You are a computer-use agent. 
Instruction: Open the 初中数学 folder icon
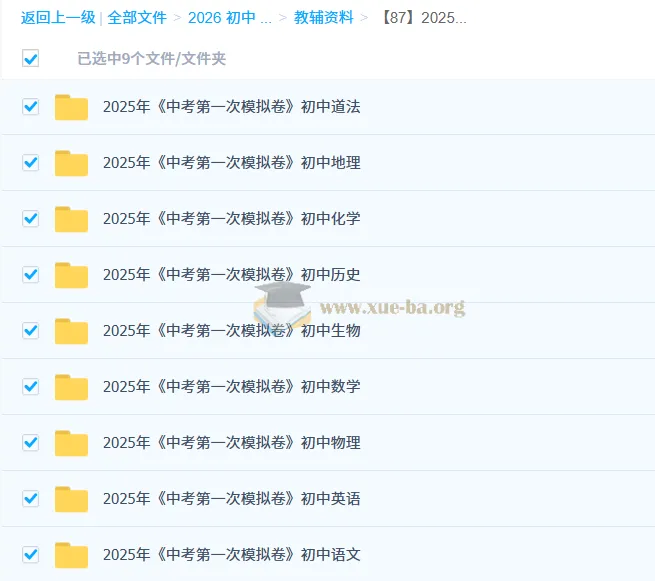[71, 387]
